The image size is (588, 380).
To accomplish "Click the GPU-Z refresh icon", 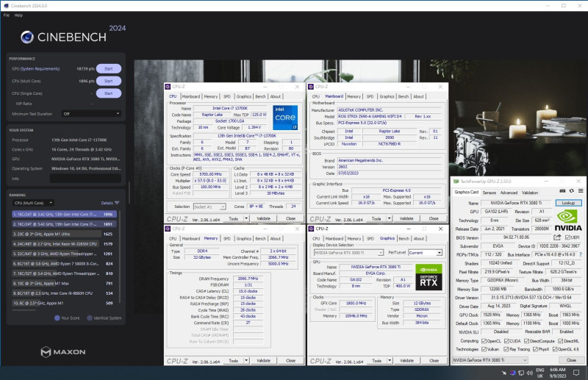I will click(x=572, y=191).
